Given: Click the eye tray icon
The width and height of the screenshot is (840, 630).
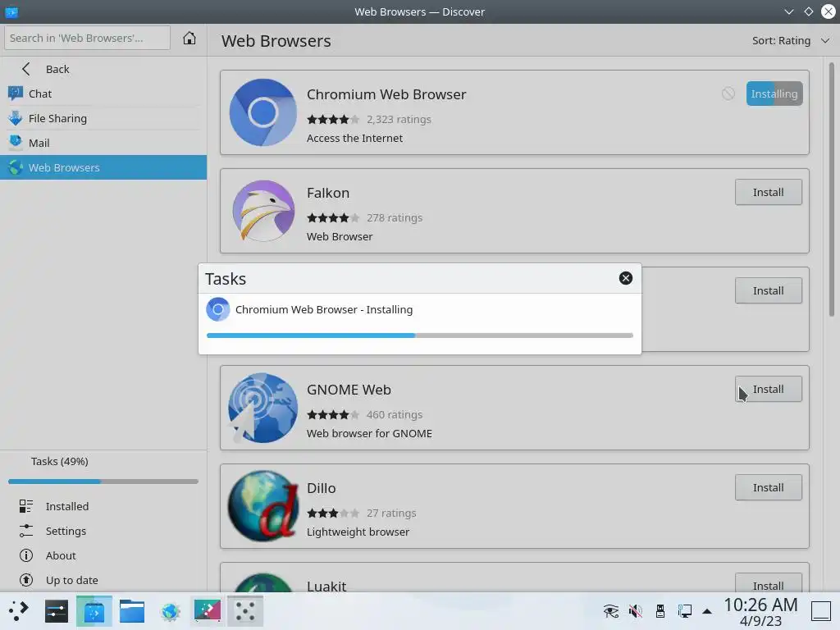Looking at the screenshot, I should (x=610, y=610).
